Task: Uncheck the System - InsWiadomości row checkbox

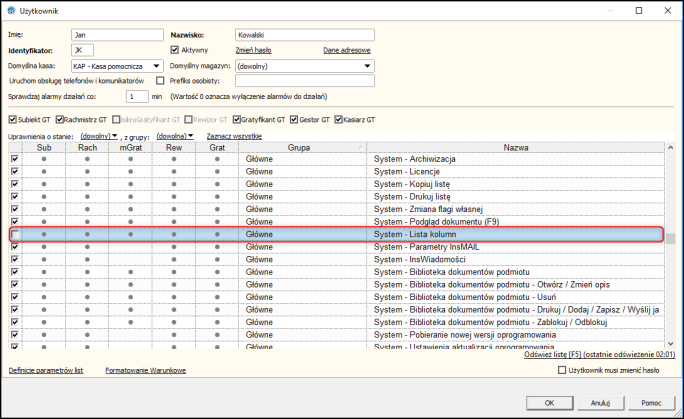Action: pyautogui.click(x=15, y=259)
